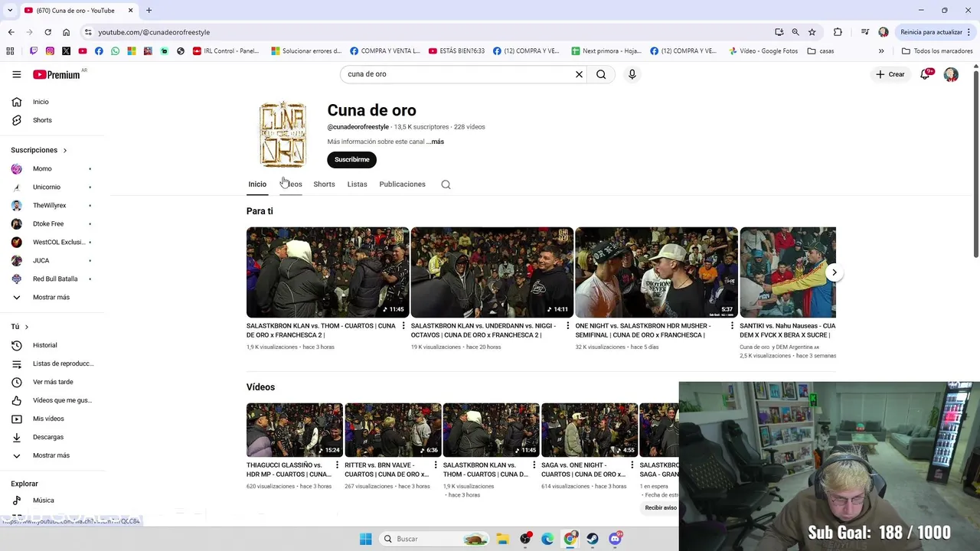Open a new Chrome tab with plus
980x551 pixels.
(149, 11)
